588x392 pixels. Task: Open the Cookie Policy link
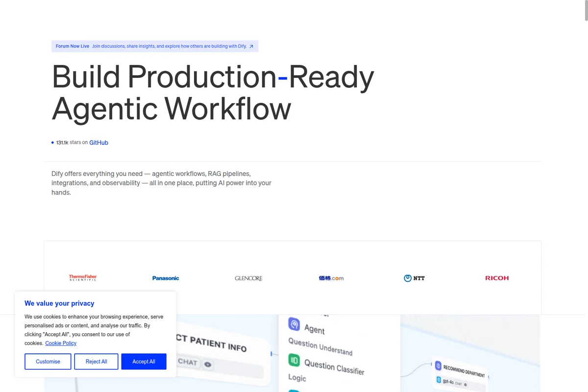[x=61, y=343]
